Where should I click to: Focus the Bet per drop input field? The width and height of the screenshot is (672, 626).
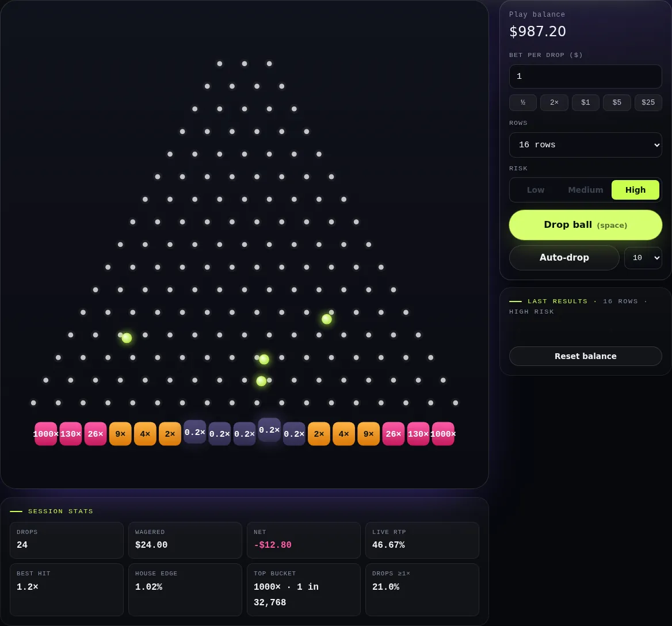point(586,77)
